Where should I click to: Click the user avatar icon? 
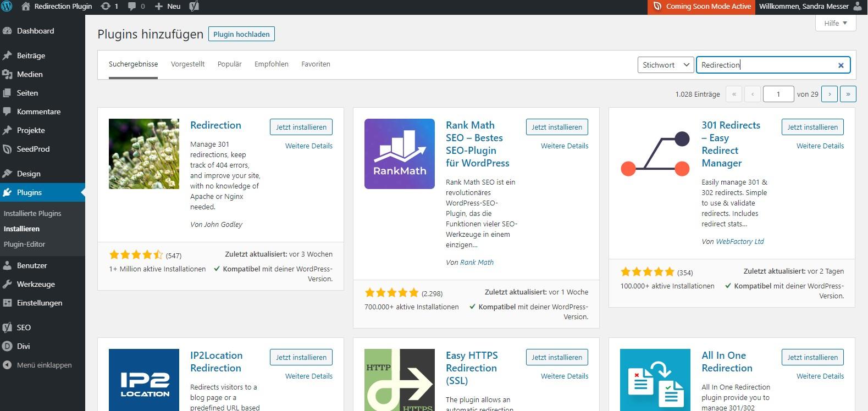(x=858, y=7)
